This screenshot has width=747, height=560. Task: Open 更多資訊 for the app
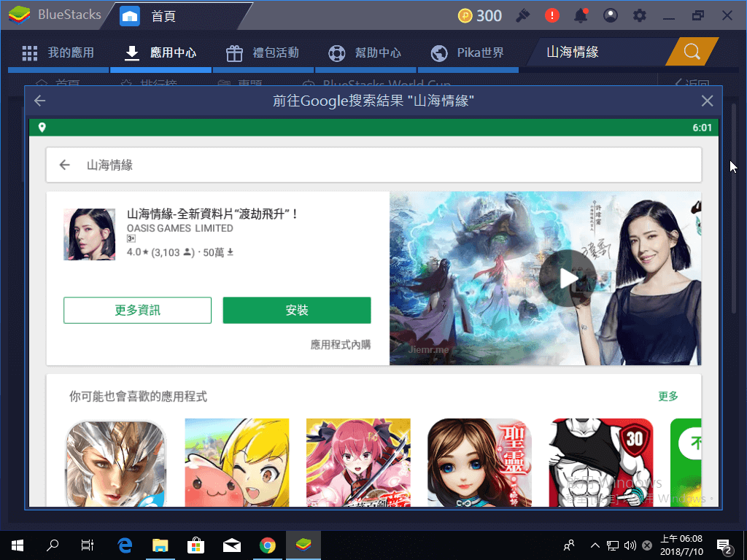[x=136, y=310]
